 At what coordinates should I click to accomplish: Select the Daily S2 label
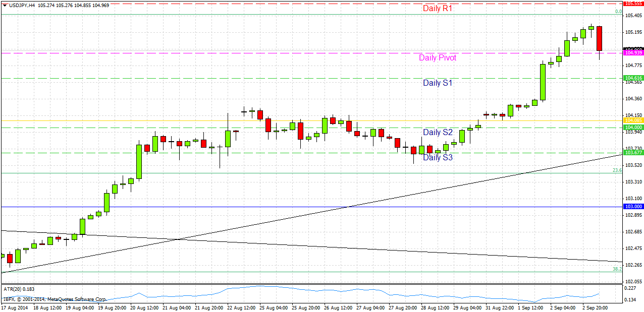[x=437, y=132]
